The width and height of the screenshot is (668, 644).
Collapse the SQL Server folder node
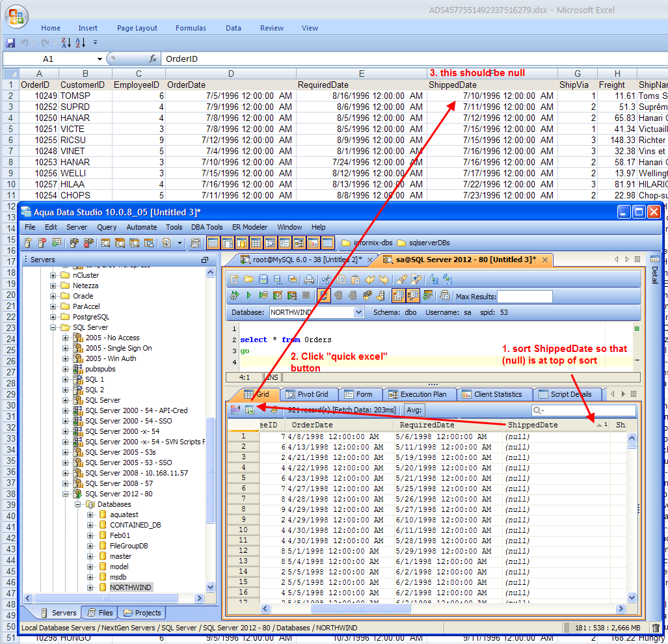pyautogui.click(x=53, y=328)
